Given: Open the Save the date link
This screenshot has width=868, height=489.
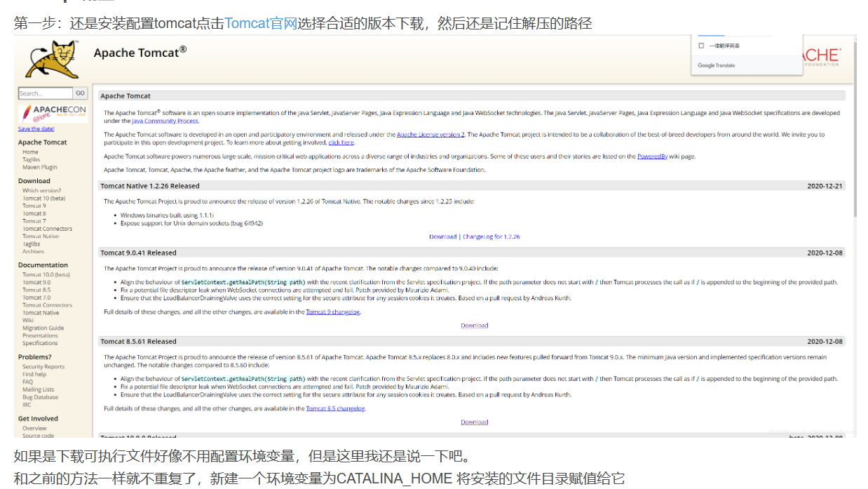Looking at the screenshot, I should [x=36, y=129].
